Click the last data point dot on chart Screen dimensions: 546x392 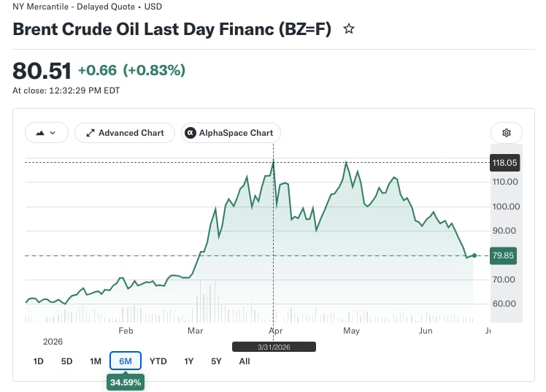point(474,255)
